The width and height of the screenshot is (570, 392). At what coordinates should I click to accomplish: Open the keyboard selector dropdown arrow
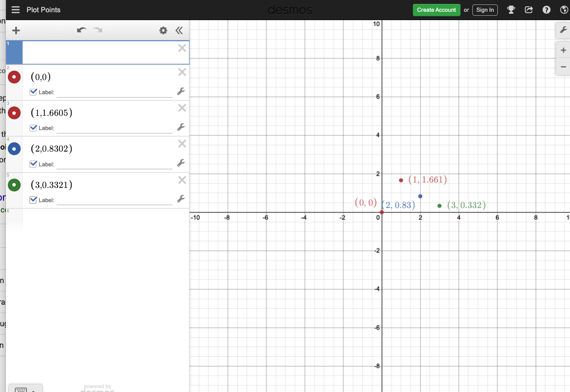pyautogui.click(x=33, y=389)
